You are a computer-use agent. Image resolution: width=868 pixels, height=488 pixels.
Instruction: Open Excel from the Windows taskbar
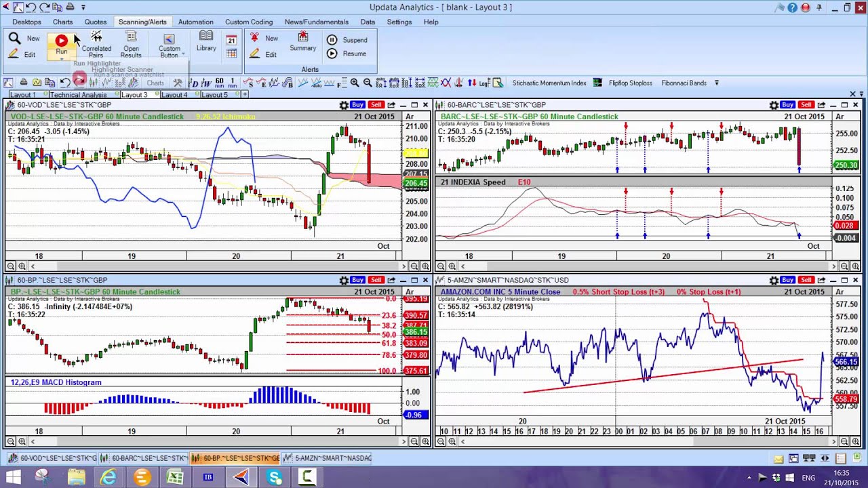tap(175, 477)
